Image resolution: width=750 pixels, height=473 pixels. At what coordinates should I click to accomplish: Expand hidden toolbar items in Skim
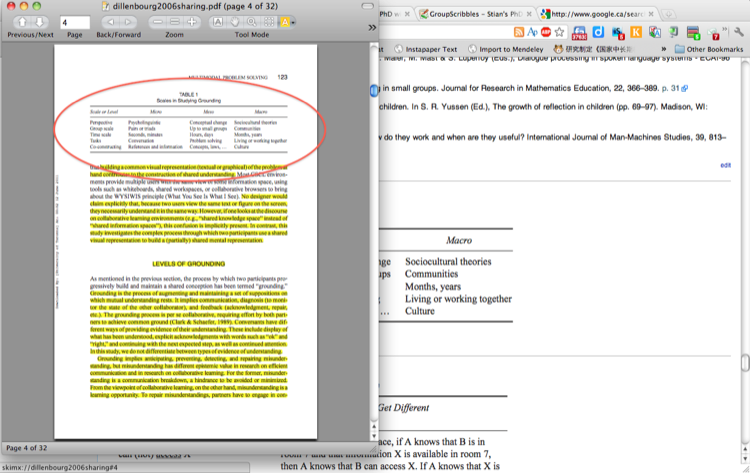tap(372, 28)
